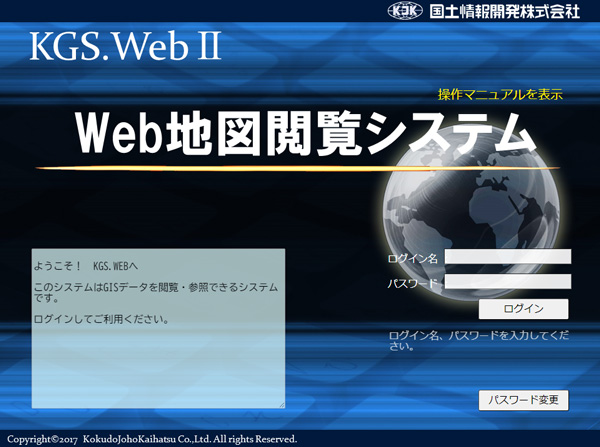This screenshot has width=600, height=447.
Task: Click the Copyright©2017 footer text
Action: 152,439
